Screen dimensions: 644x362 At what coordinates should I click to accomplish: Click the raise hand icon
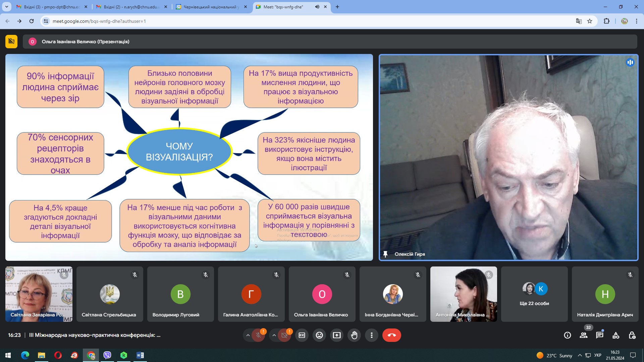point(354,335)
